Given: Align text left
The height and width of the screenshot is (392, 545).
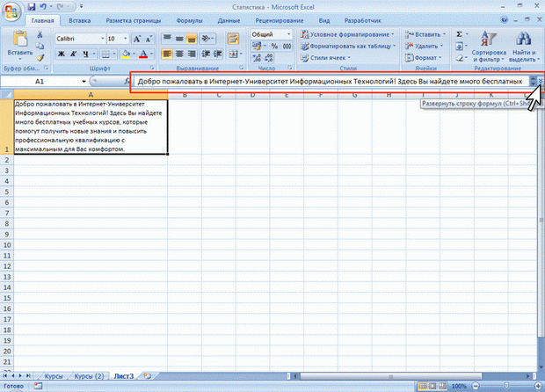Looking at the screenshot, I should tap(167, 54).
